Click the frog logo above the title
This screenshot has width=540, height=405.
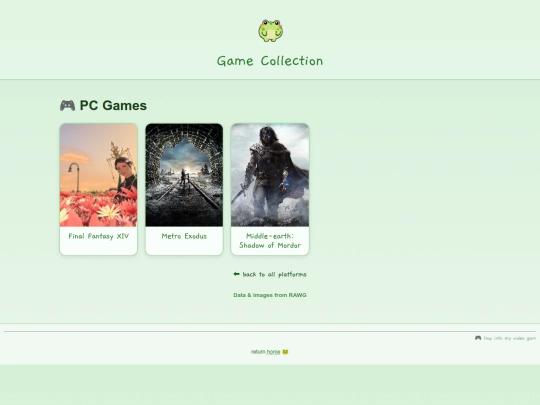coord(270,31)
